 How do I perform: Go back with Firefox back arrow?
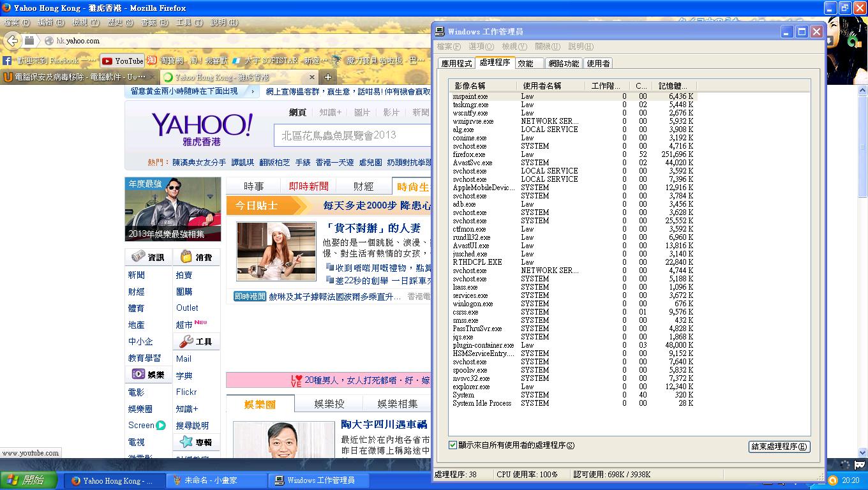[x=12, y=41]
